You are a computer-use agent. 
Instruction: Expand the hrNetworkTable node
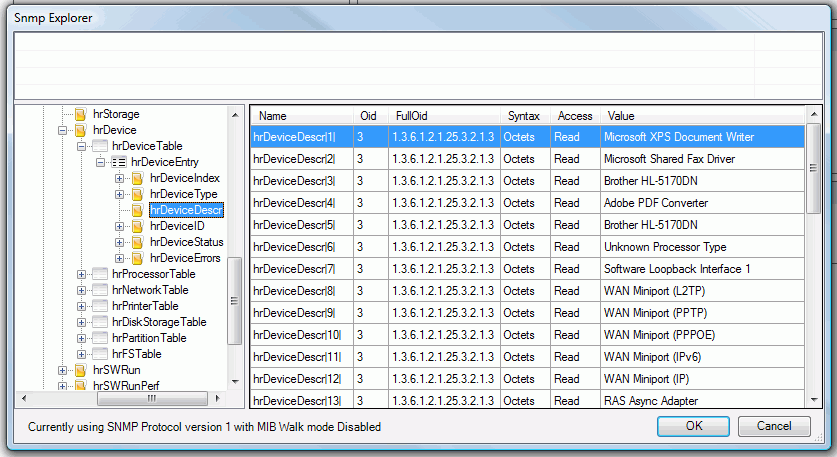point(82,290)
